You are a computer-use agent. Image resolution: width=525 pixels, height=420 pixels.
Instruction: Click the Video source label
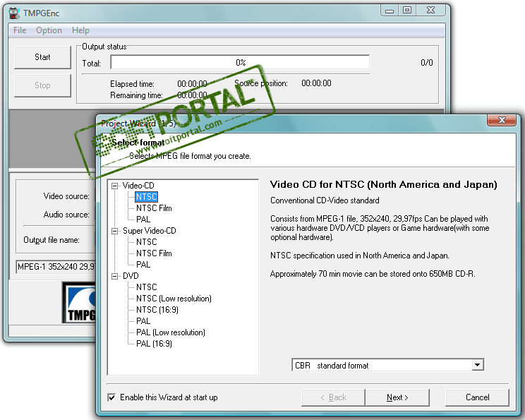coord(66,196)
